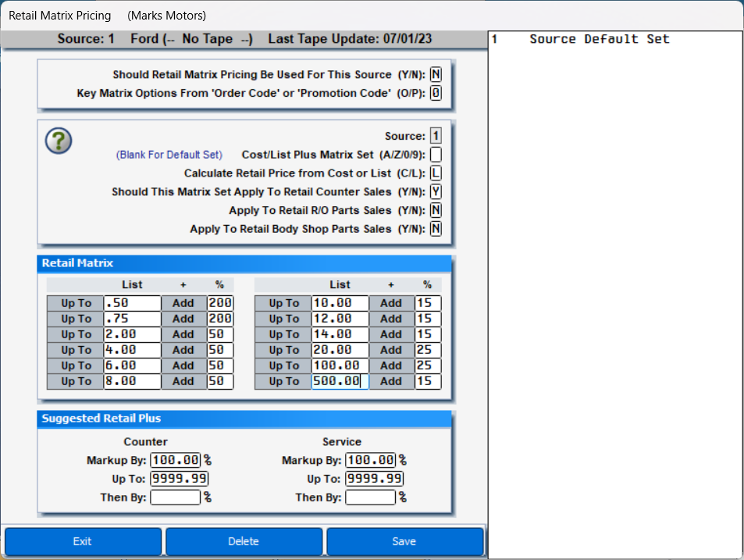Select the 500.00 list value field
The width and height of the screenshot is (744, 560).
pyautogui.click(x=340, y=381)
